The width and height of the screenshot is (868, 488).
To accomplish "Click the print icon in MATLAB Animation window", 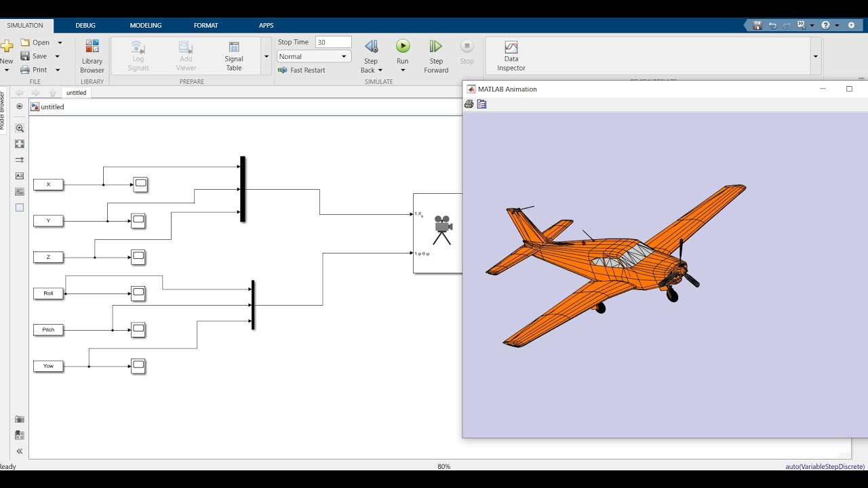I will [469, 104].
